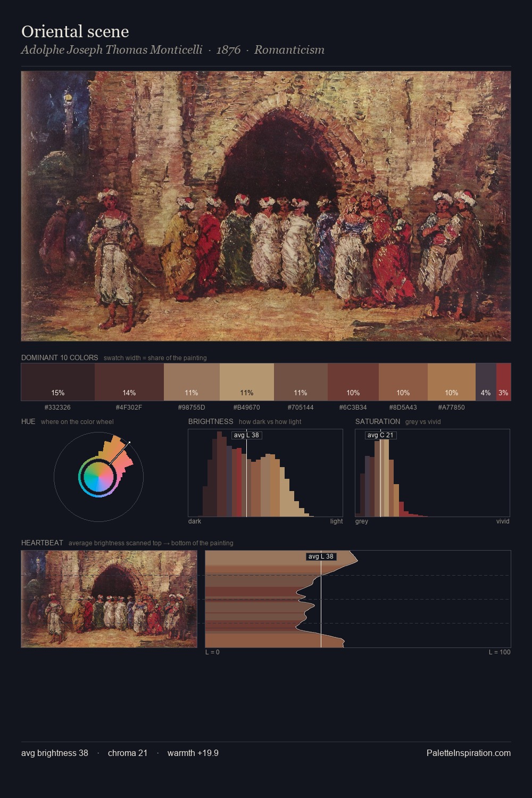This screenshot has width=532, height=798.
Task: Click footer text warmth +19.9
Action: tap(193, 753)
